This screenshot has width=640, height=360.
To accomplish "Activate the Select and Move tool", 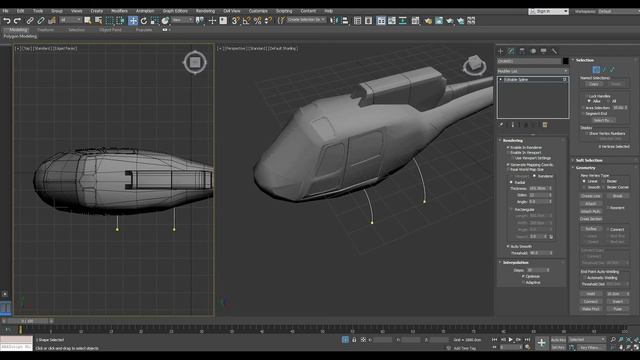I will pos(133,20).
